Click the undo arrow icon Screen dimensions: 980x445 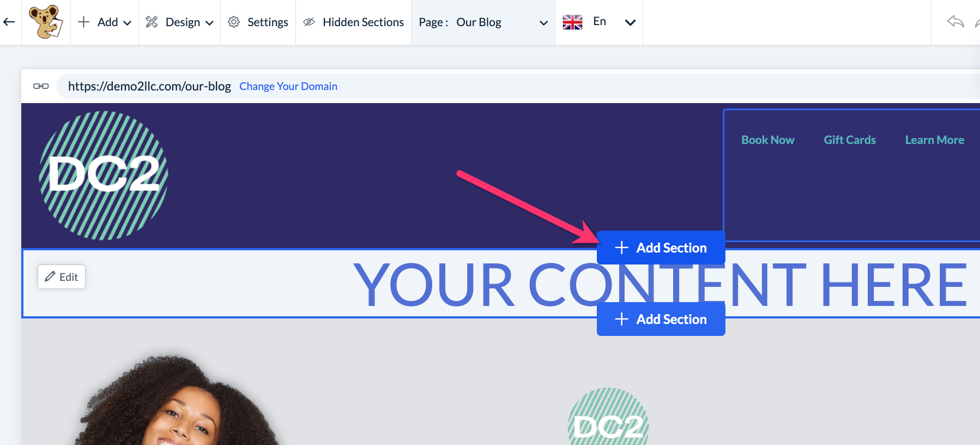click(x=955, y=22)
